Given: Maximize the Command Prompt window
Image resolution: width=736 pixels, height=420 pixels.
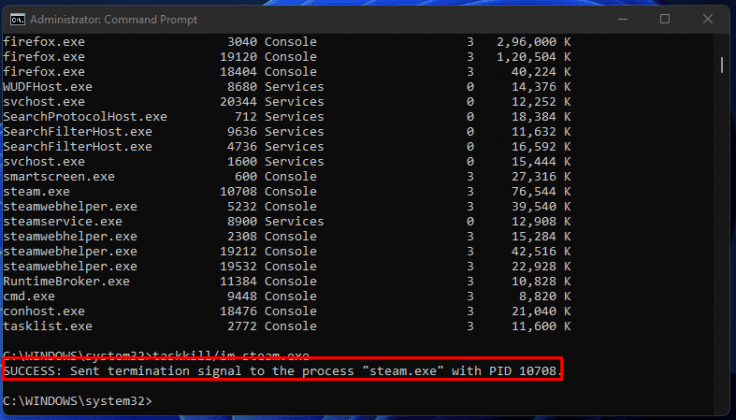Looking at the screenshot, I should (x=664, y=19).
